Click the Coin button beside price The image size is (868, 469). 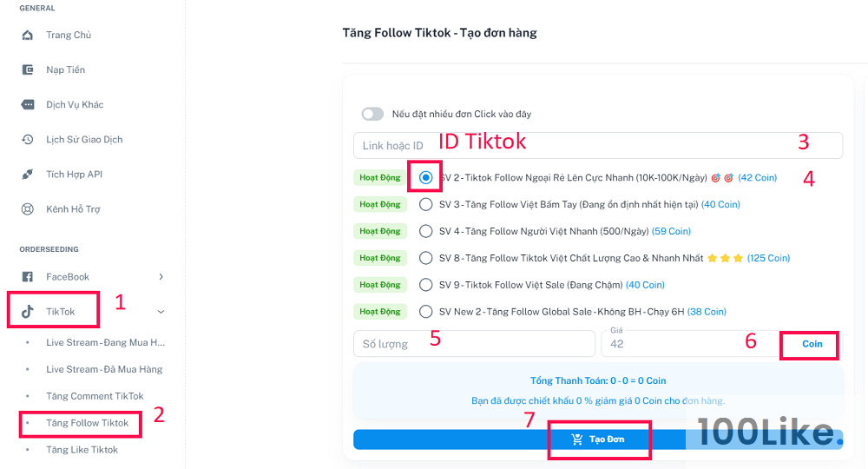812,344
